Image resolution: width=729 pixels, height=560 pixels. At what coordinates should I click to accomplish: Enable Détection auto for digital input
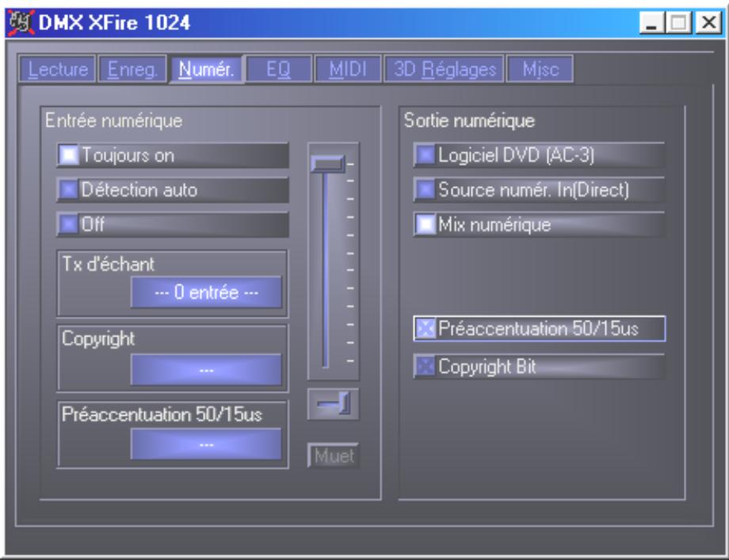point(173,190)
